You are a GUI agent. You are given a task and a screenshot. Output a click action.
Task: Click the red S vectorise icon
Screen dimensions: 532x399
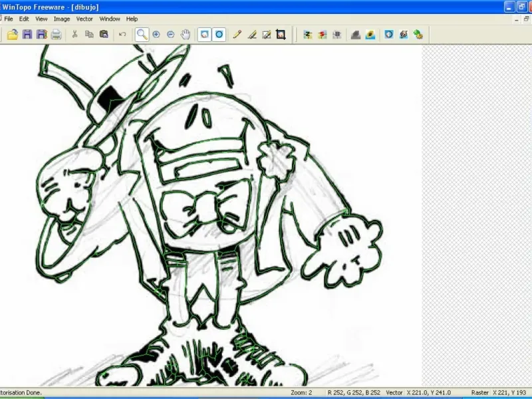323,35
